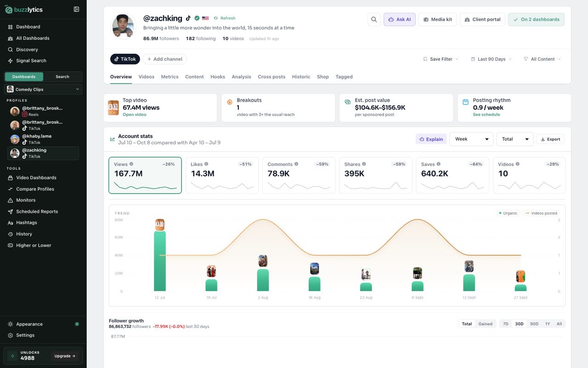588x368 pixels.
Task: Switch sidebar to Dashboards mode
Action: tap(24, 77)
